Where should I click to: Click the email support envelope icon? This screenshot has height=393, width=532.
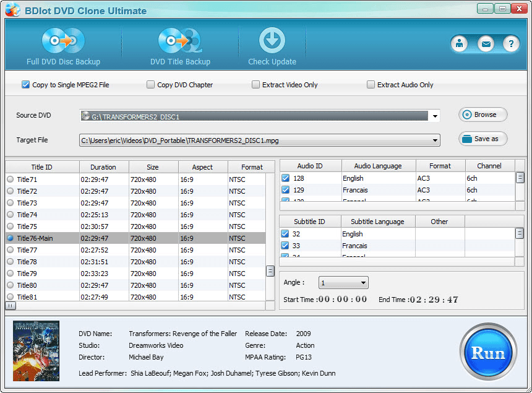486,44
